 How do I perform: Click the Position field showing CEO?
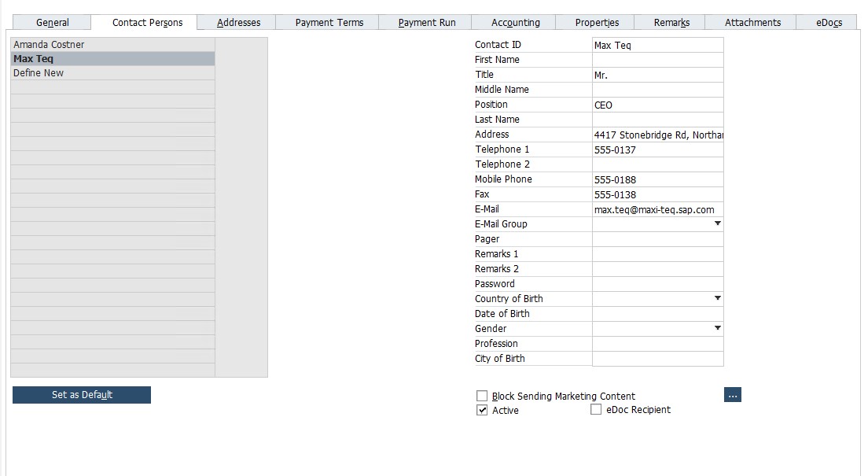point(657,105)
